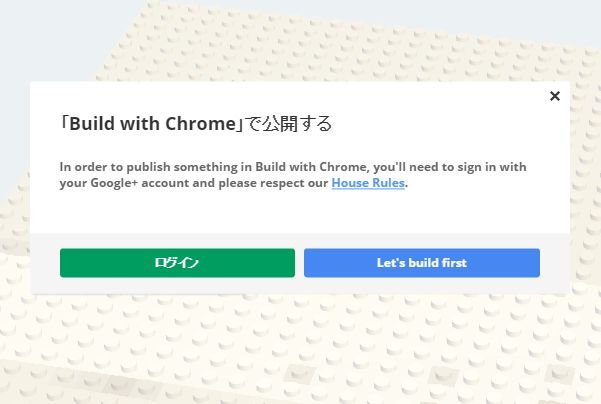Screen dimensions: 601x404
Task: Click the green ログイン button
Action: click(x=177, y=263)
